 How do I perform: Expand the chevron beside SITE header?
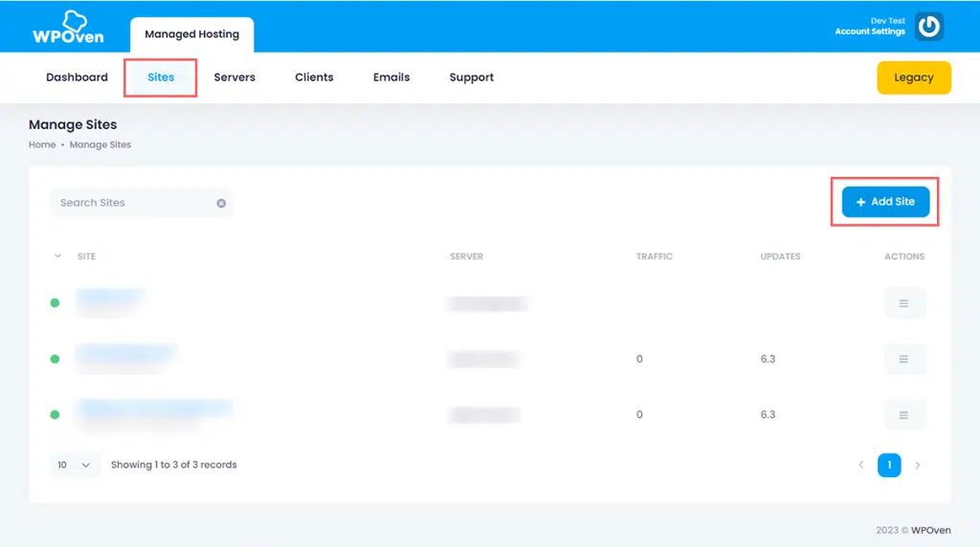click(x=57, y=256)
